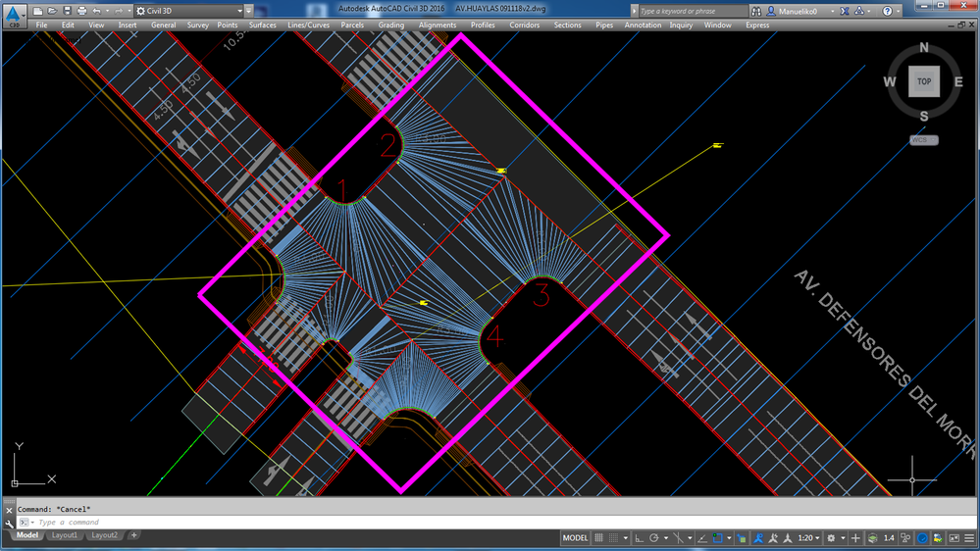Open the Civil 3D workspace dropdown
Screen dimensions: 980x551
[x=189, y=11]
